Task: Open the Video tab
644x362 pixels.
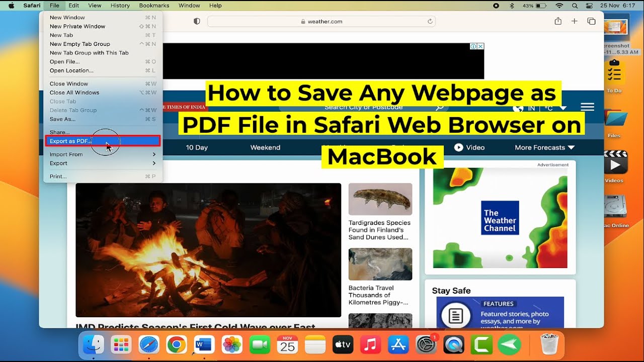Action: 469,147
